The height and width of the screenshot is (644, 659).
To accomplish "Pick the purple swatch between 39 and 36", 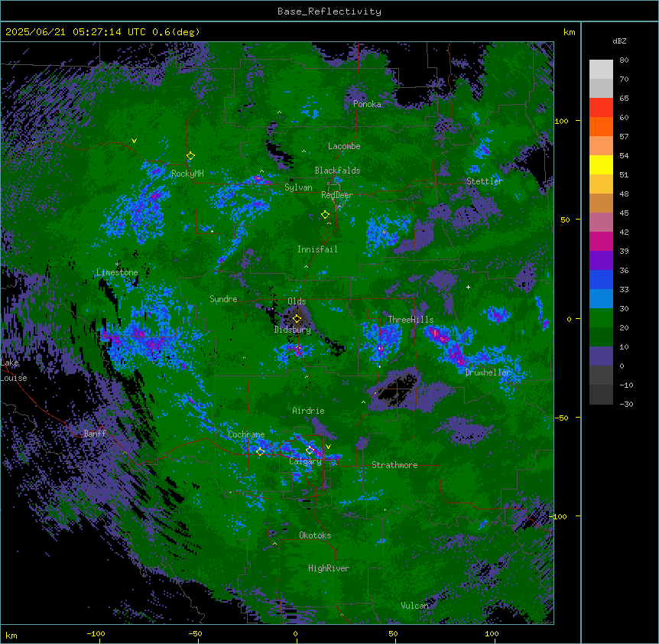I will pos(601,261).
